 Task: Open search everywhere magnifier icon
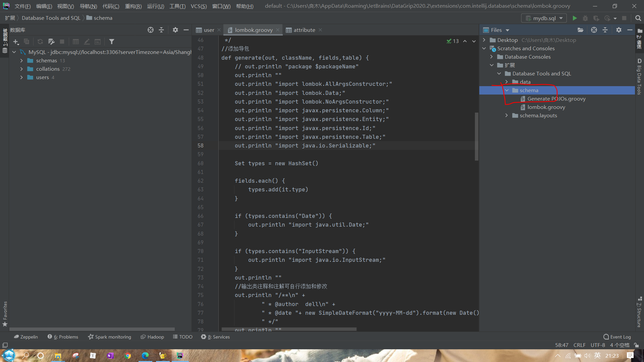point(638,18)
